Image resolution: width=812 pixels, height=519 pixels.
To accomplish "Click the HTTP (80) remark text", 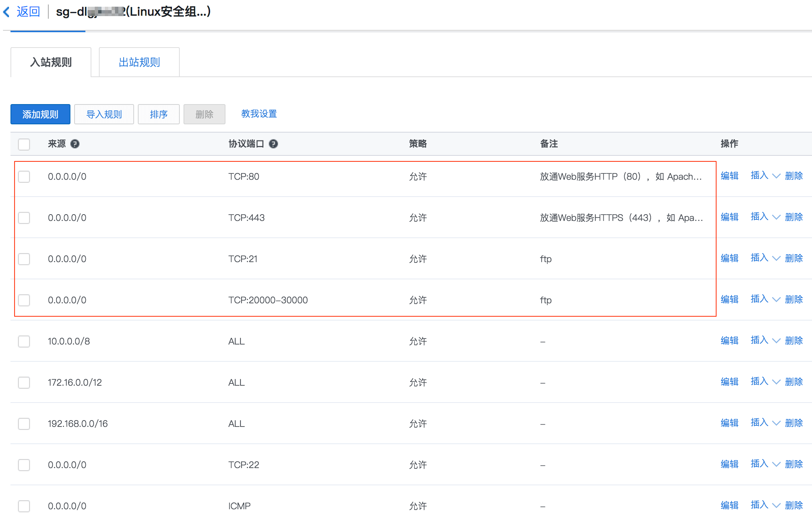I will point(621,176).
